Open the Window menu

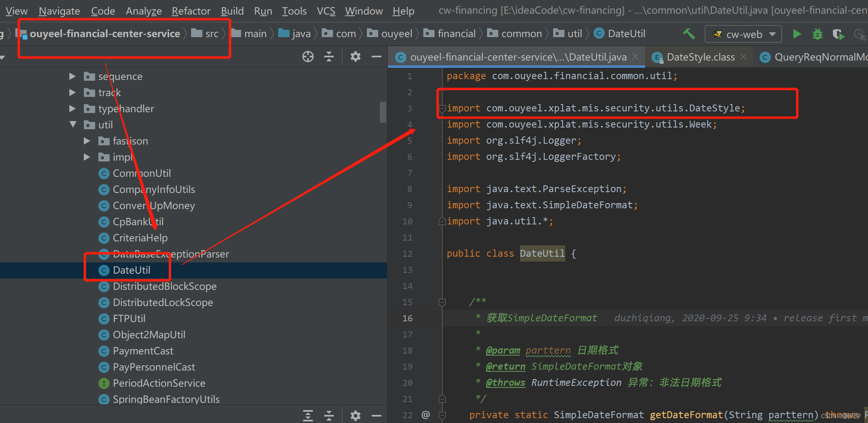pos(364,11)
